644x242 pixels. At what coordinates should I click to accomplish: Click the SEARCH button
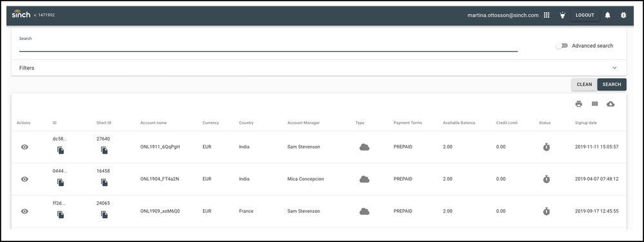[x=612, y=85]
